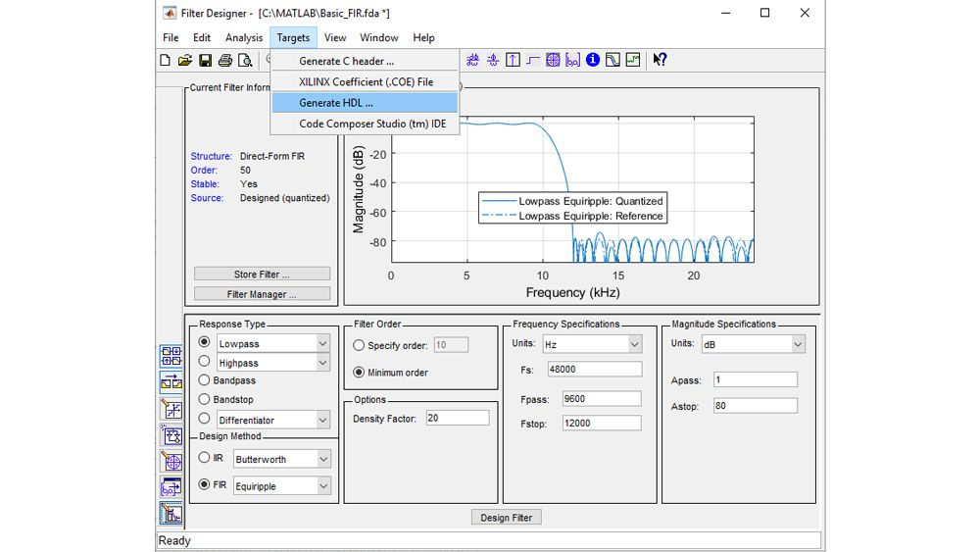Show the Pole/Zero plot via toolbar icon
The height and width of the screenshot is (552, 980).
(x=554, y=60)
